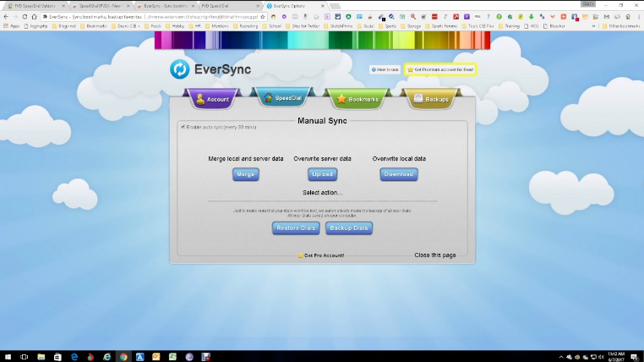644x362 pixels.
Task: Click the magnifier search extension icon
Action: pos(413,17)
